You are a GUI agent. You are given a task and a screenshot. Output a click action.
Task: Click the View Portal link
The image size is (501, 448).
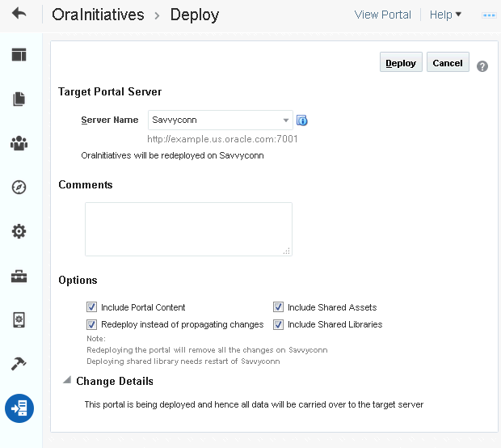pyautogui.click(x=382, y=15)
